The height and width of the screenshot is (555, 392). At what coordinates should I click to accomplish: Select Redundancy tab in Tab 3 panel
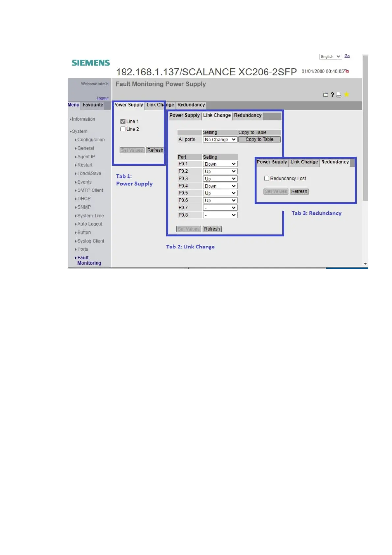(335, 162)
